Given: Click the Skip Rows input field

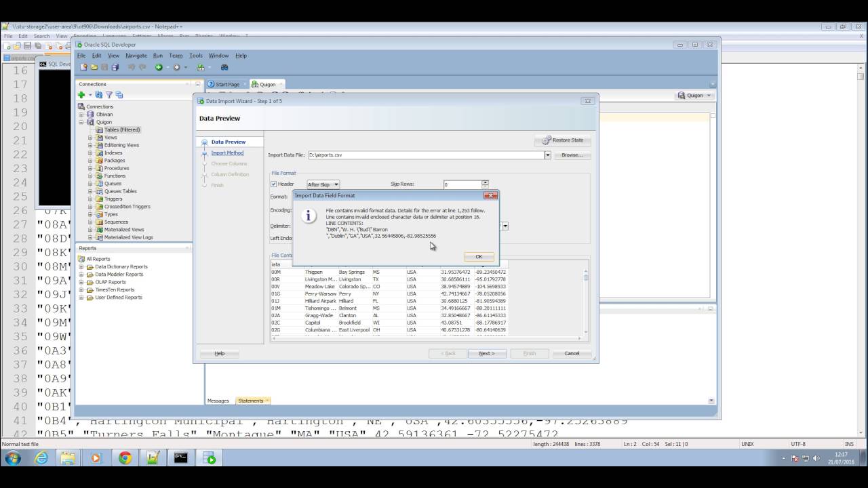Looking at the screenshot, I should (462, 184).
